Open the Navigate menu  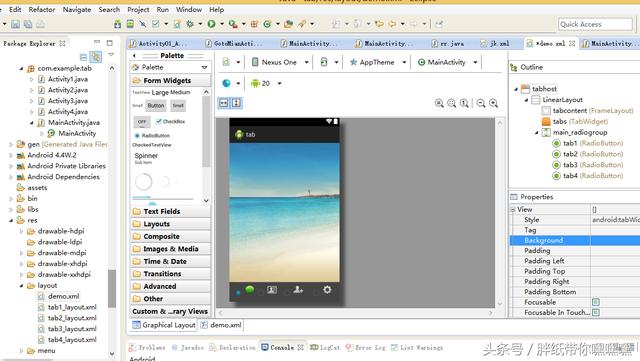coord(77,9)
